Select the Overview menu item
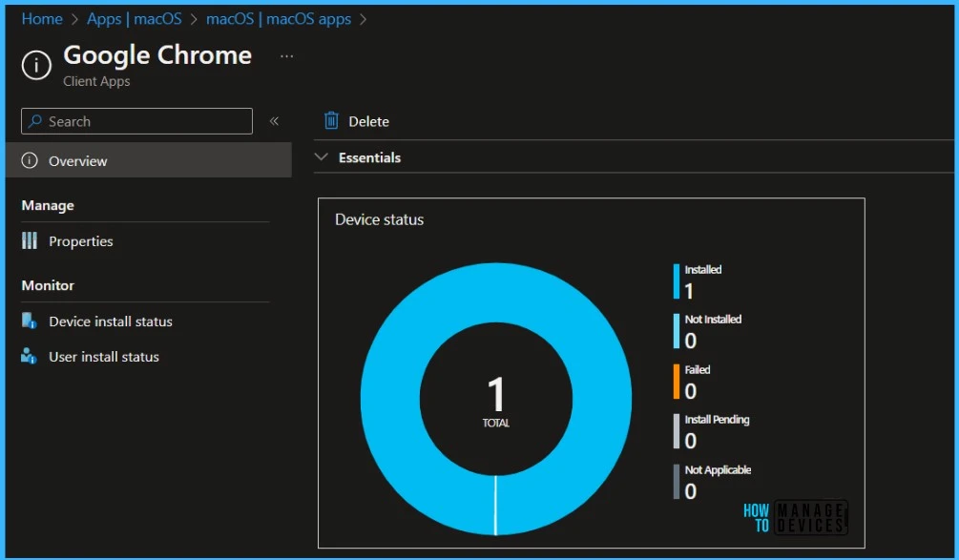The width and height of the screenshot is (959, 560). click(149, 161)
